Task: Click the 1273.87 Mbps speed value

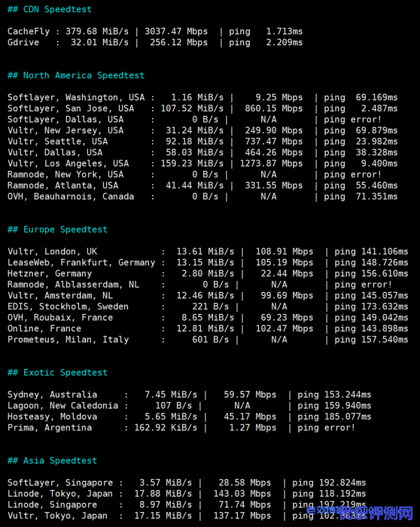Action: [x=271, y=163]
